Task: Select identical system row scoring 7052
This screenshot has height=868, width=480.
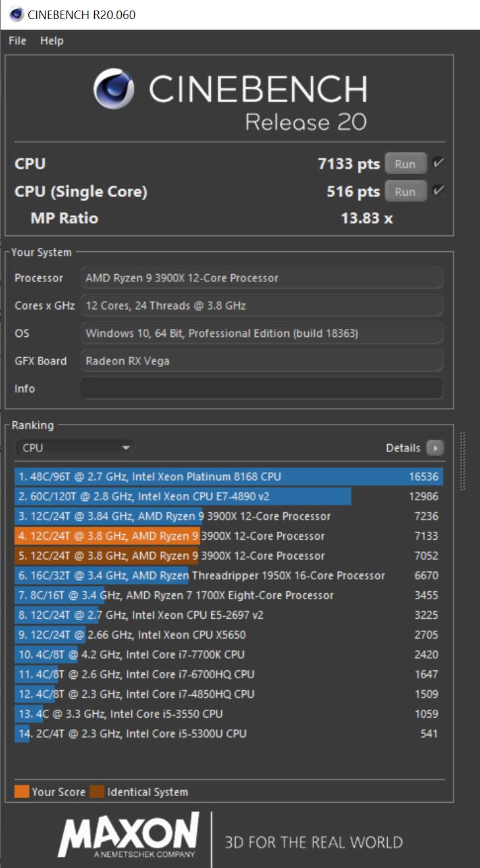Action: pyautogui.click(x=228, y=556)
